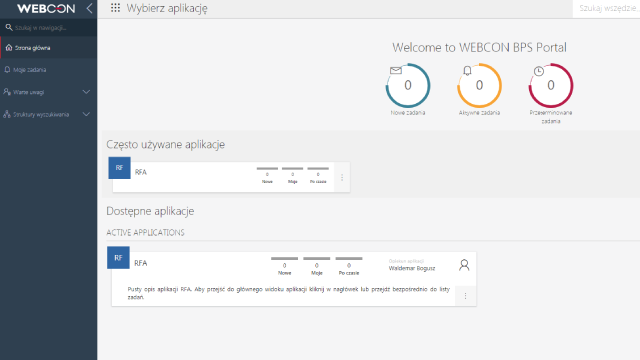The width and height of the screenshot is (640, 360).
Task: Open supervisor Waldemar Bogusz
Action: click(x=412, y=268)
